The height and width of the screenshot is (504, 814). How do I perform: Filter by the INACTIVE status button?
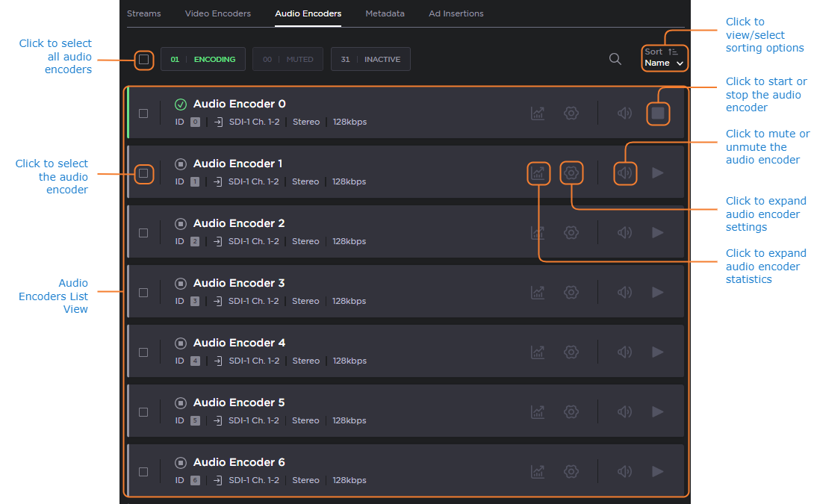(370, 59)
